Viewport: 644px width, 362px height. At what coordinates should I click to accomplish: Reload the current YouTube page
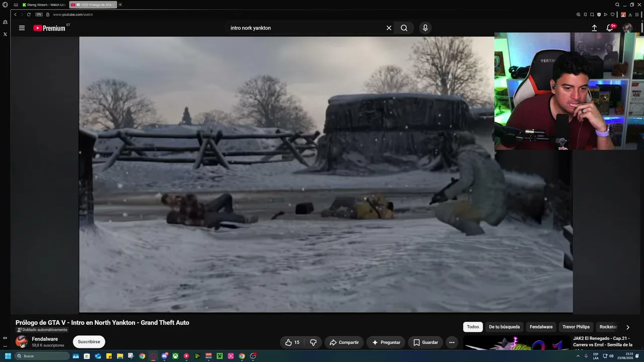29,15
